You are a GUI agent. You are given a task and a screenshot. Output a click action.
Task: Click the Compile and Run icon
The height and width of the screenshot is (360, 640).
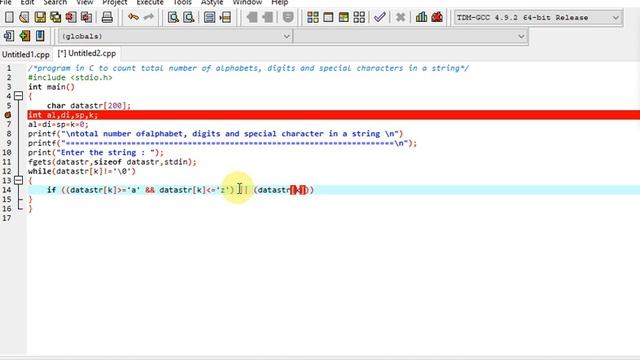[344, 17]
